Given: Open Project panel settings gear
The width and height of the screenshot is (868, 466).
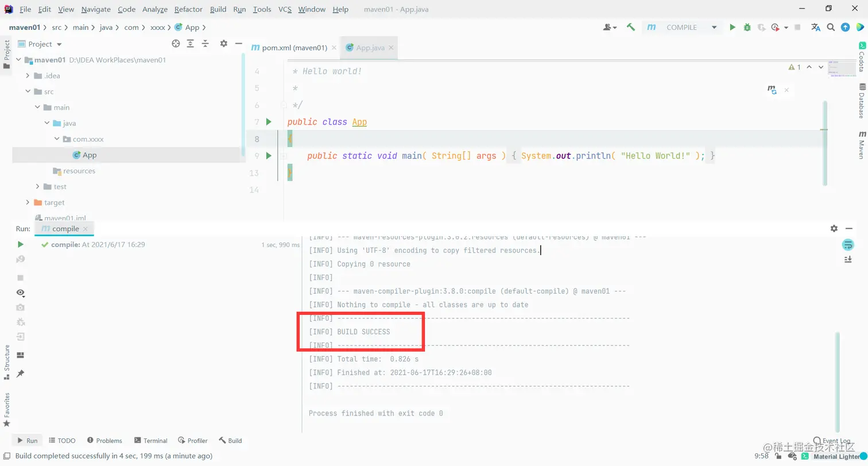Looking at the screenshot, I should tap(224, 44).
